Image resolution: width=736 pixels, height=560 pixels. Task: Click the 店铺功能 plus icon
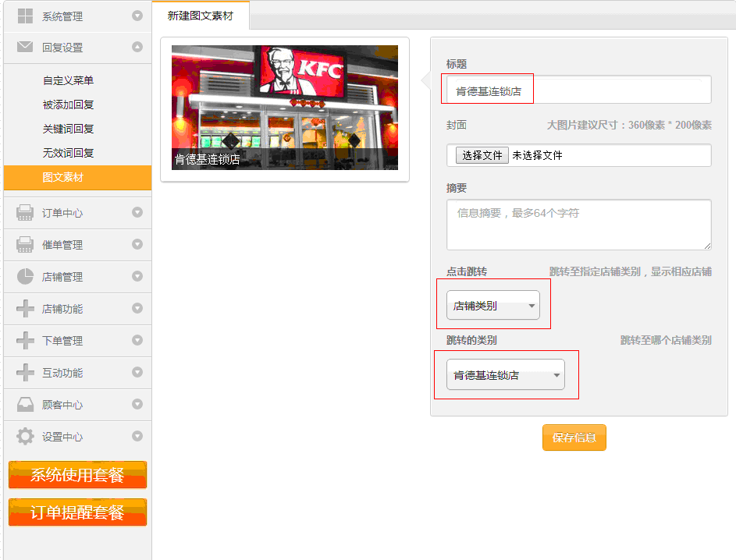(x=25, y=308)
